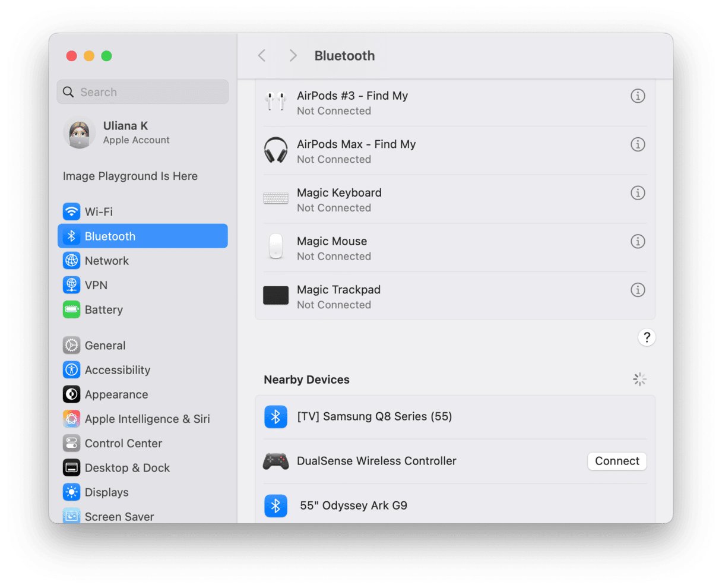Open Accessibility settings label
The height and width of the screenshot is (588, 722).
[118, 370]
